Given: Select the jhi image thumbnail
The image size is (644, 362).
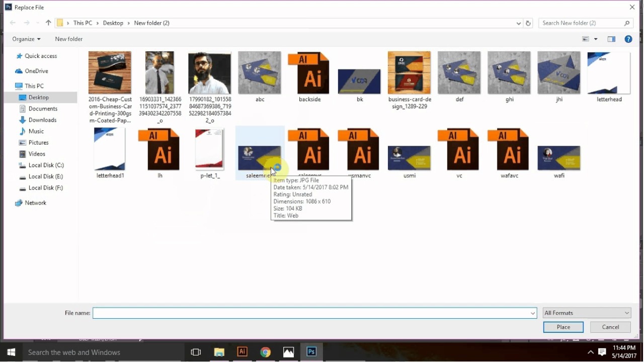Looking at the screenshot, I should point(558,76).
